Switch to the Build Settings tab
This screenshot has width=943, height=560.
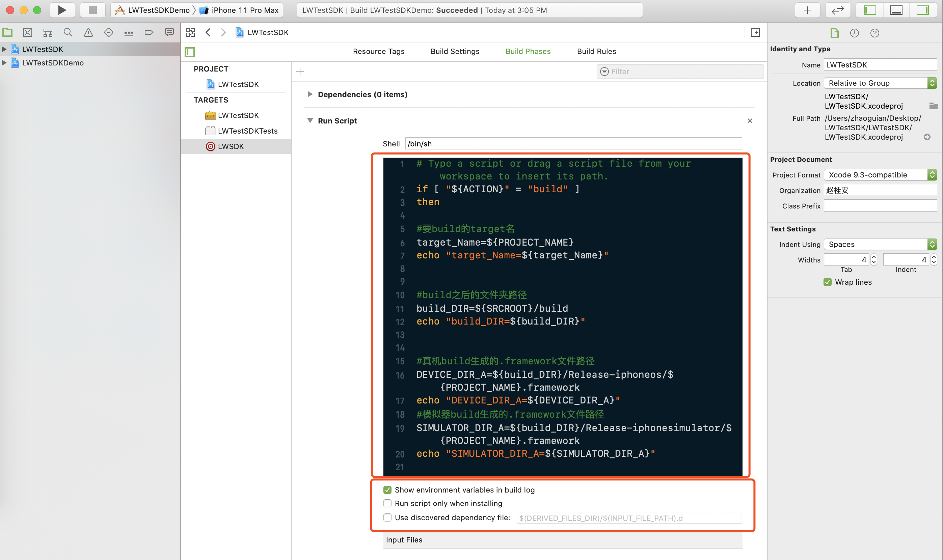[455, 51]
